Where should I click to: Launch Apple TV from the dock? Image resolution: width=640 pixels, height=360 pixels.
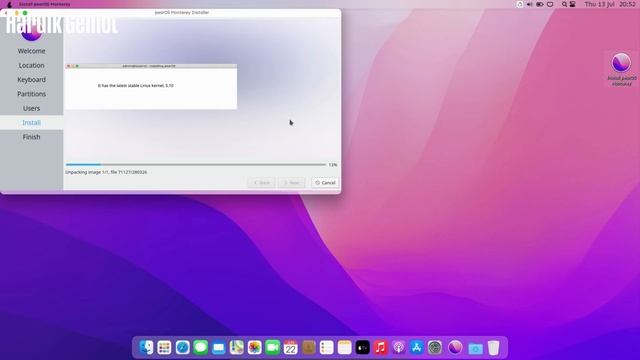click(362, 347)
